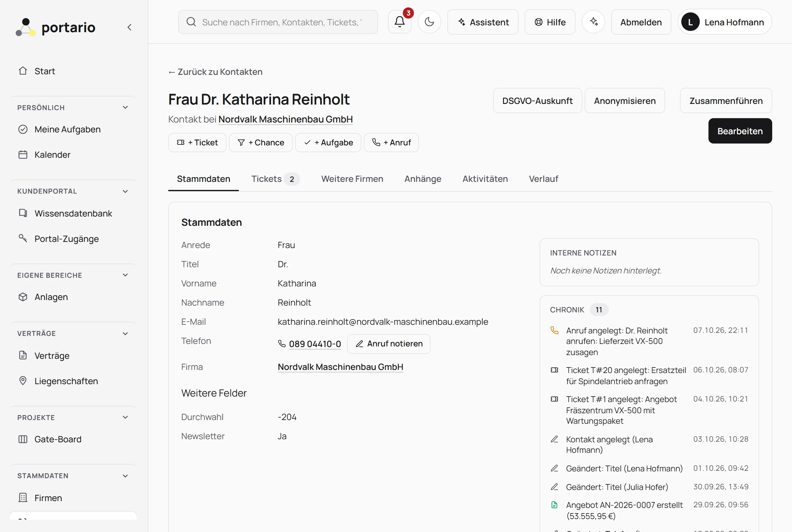
Task: Collapse the EIGENE BEREICHE section
Action: point(125,275)
